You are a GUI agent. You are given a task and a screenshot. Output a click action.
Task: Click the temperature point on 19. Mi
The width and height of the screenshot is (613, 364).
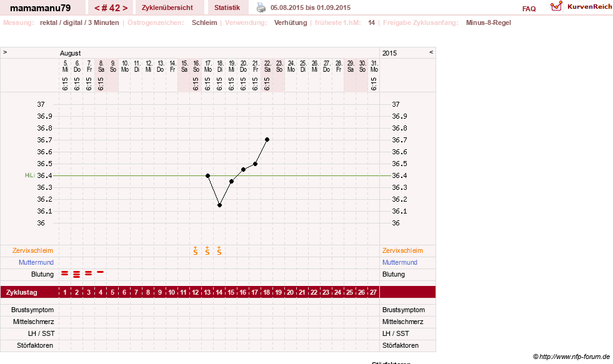click(231, 182)
